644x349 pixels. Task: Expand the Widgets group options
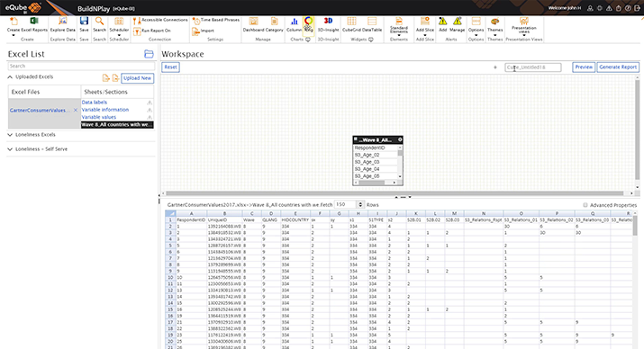(371, 40)
